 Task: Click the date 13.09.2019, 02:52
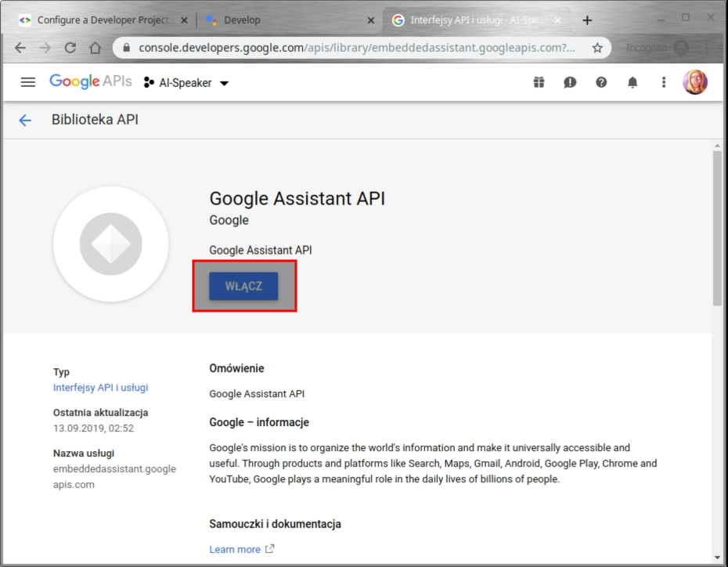coord(93,428)
